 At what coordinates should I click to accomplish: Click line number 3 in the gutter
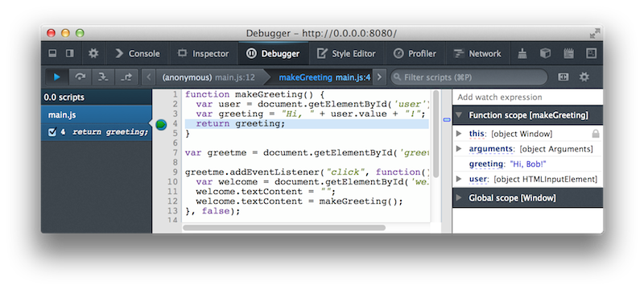[x=175, y=114]
